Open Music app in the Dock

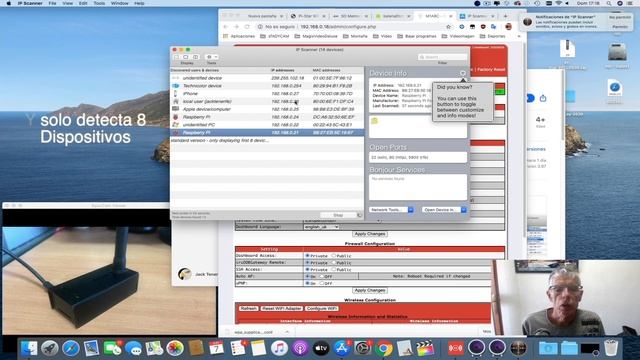point(280,348)
